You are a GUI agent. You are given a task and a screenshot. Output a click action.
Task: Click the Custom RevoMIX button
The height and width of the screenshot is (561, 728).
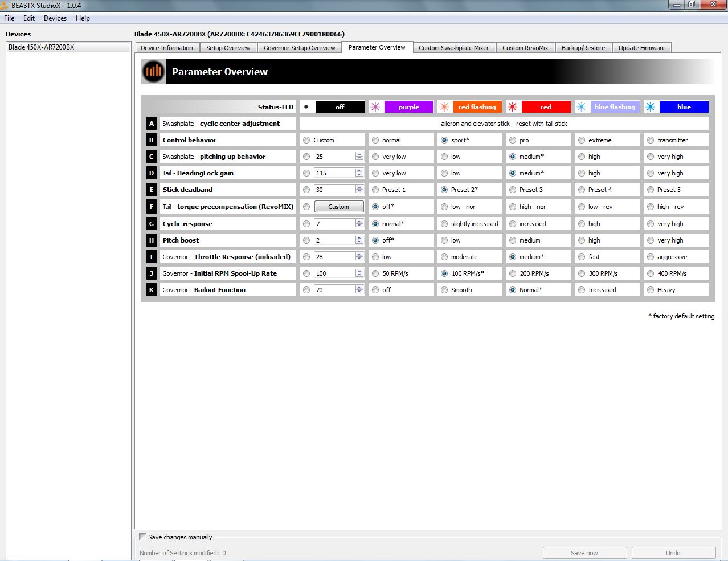[339, 207]
